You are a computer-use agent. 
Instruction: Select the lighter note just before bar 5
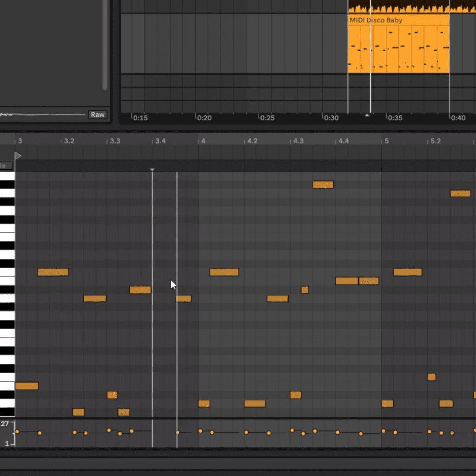[369, 281]
